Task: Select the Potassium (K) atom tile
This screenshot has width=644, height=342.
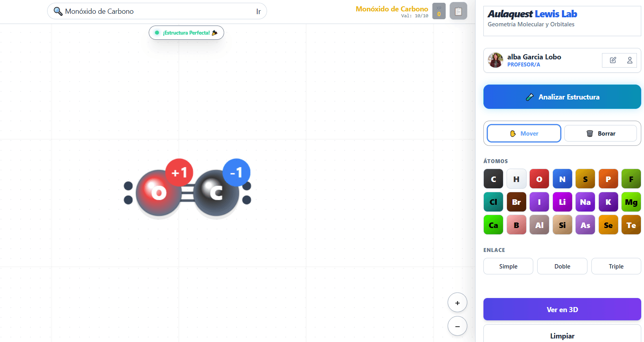Action: tap(608, 202)
